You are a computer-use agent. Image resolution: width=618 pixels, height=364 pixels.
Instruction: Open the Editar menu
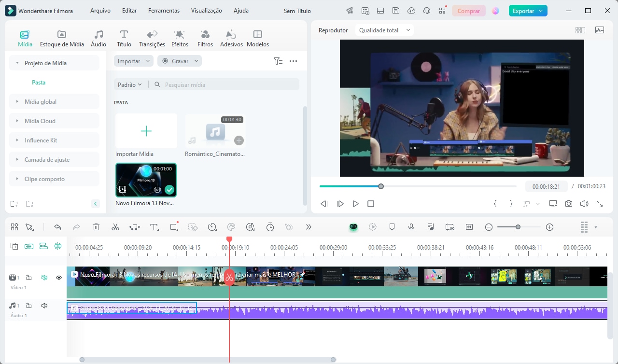129,11
